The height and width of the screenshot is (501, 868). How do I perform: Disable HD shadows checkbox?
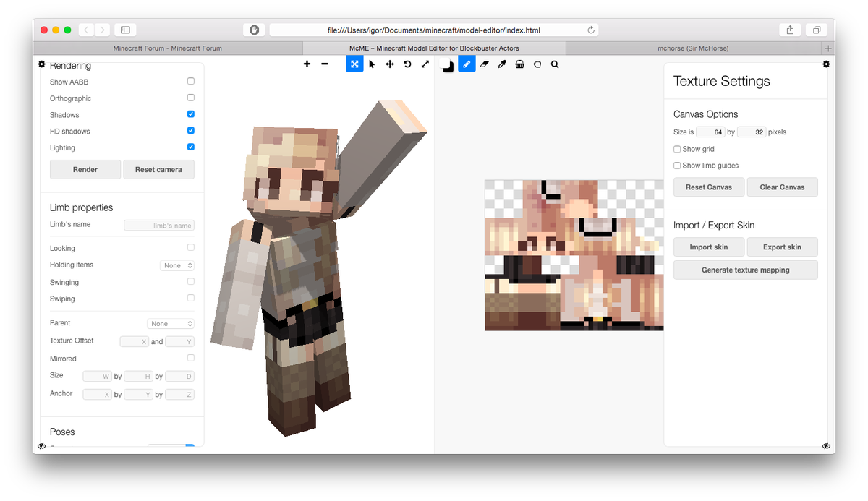tap(191, 130)
